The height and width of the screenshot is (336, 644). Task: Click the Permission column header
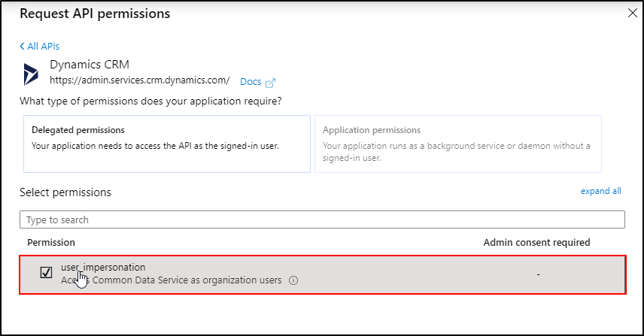(x=51, y=242)
